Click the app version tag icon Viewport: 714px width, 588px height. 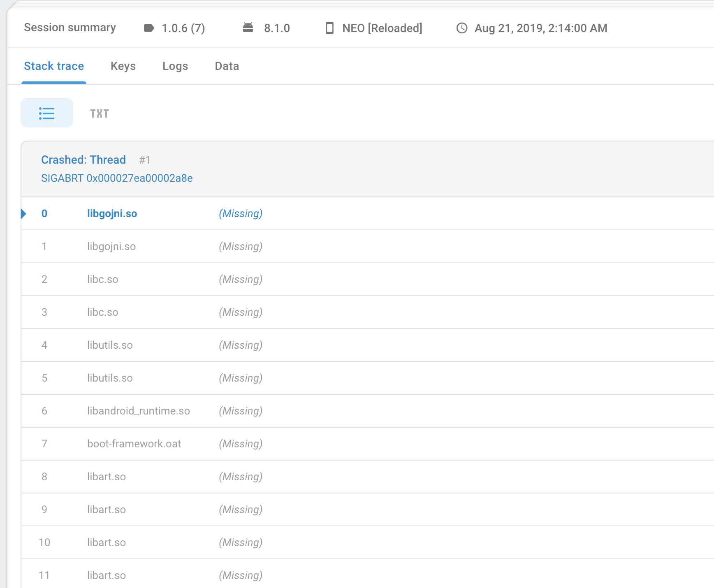pos(149,28)
